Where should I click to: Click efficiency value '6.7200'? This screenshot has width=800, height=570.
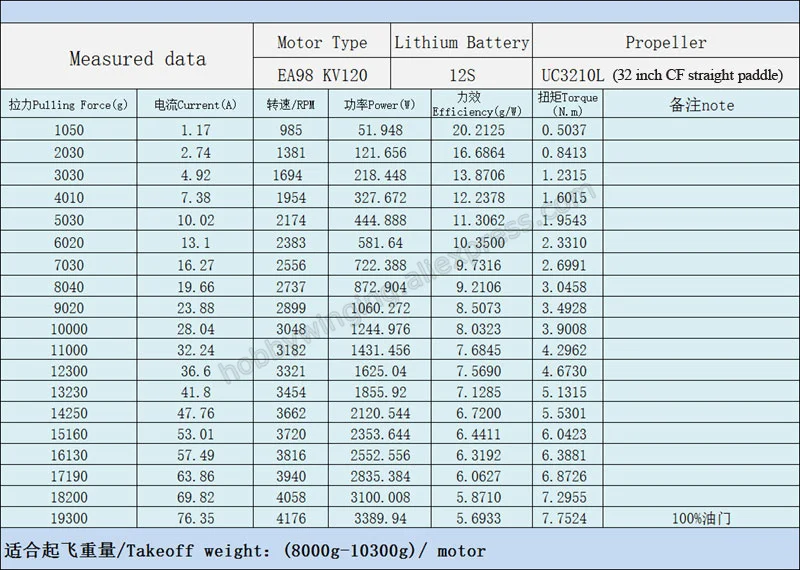[x=479, y=412]
